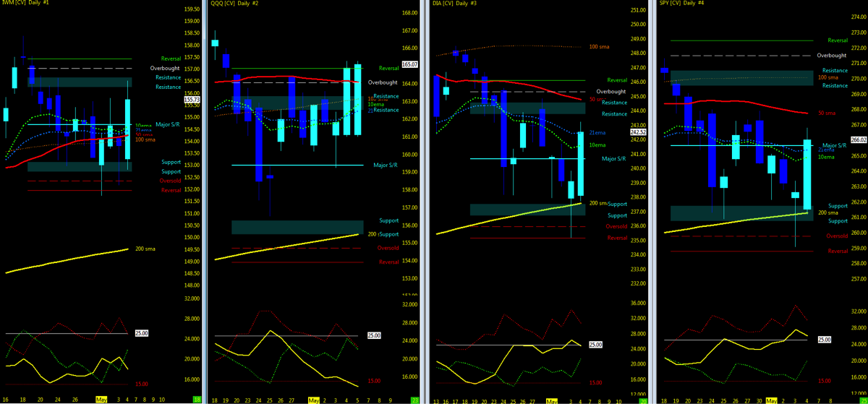Click the red 15.00 level in IWM indicator
The height and width of the screenshot is (404, 868).
pos(142,384)
